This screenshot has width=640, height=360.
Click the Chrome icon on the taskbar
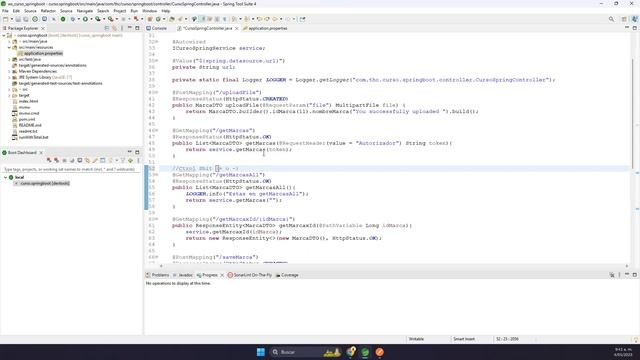coord(351,352)
